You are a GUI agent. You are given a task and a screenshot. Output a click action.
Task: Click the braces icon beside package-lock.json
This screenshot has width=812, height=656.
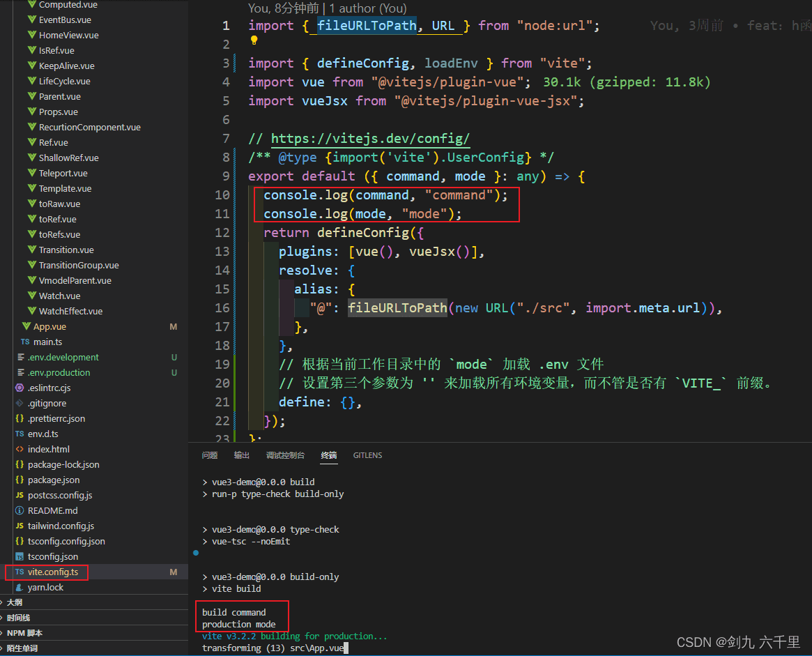coord(20,464)
